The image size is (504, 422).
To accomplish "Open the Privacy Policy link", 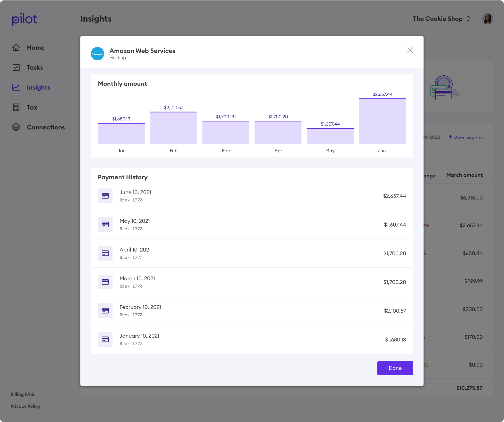I will tap(25, 406).
